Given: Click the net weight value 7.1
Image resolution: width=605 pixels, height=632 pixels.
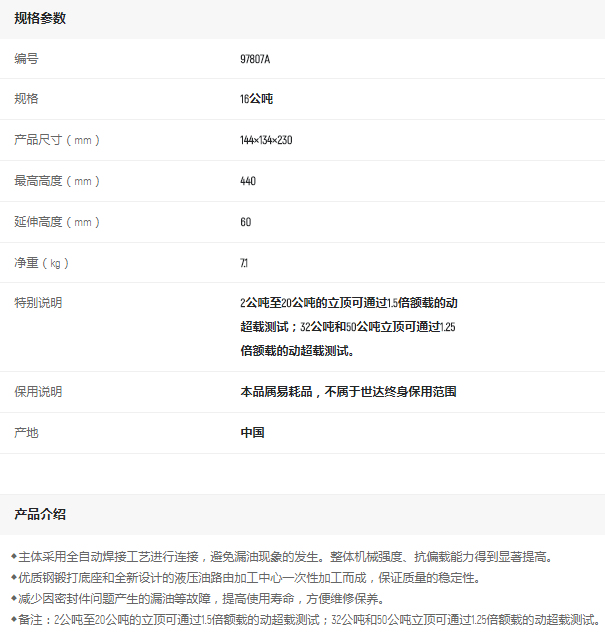Looking at the screenshot, I should tap(244, 263).
